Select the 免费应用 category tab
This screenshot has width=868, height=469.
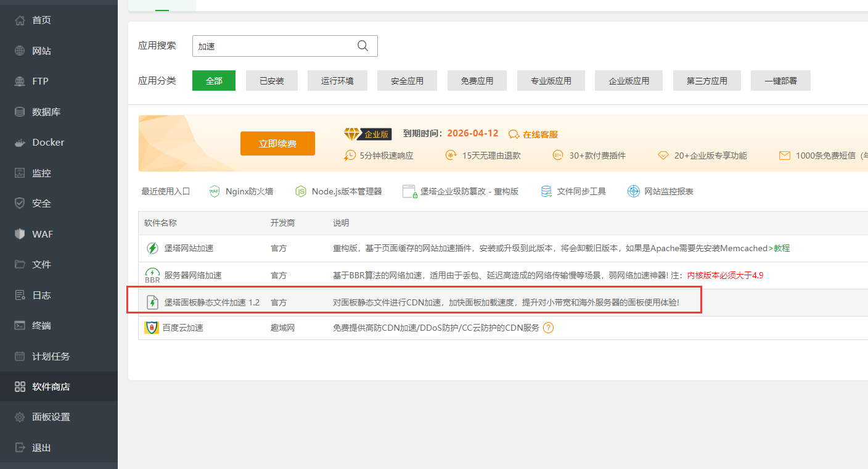(x=477, y=81)
